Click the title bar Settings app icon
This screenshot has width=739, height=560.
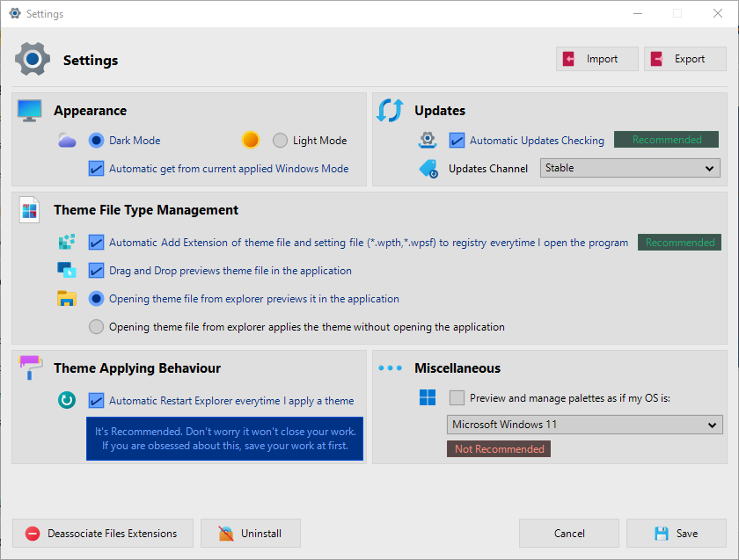coord(15,13)
